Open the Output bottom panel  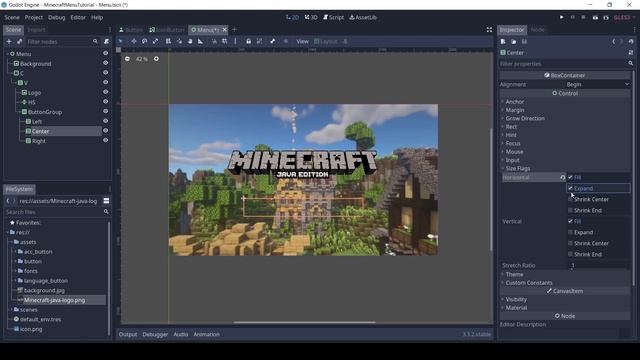coord(128,334)
